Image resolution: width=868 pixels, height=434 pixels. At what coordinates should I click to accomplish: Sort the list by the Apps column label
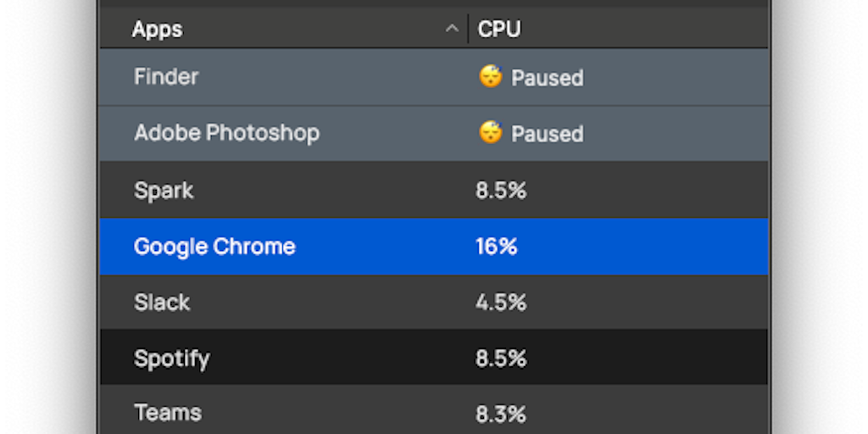[157, 30]
